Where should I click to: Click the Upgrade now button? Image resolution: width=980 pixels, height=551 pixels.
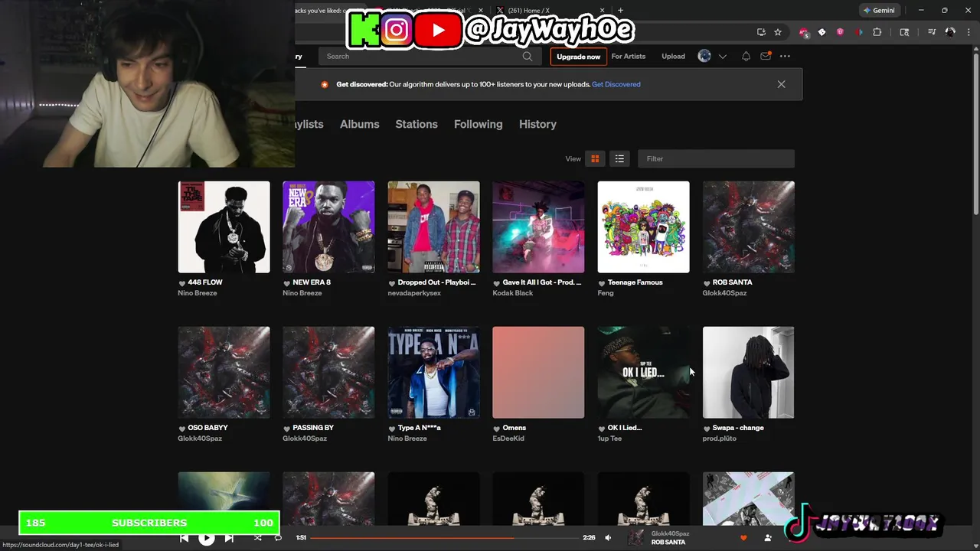point(578,57)
